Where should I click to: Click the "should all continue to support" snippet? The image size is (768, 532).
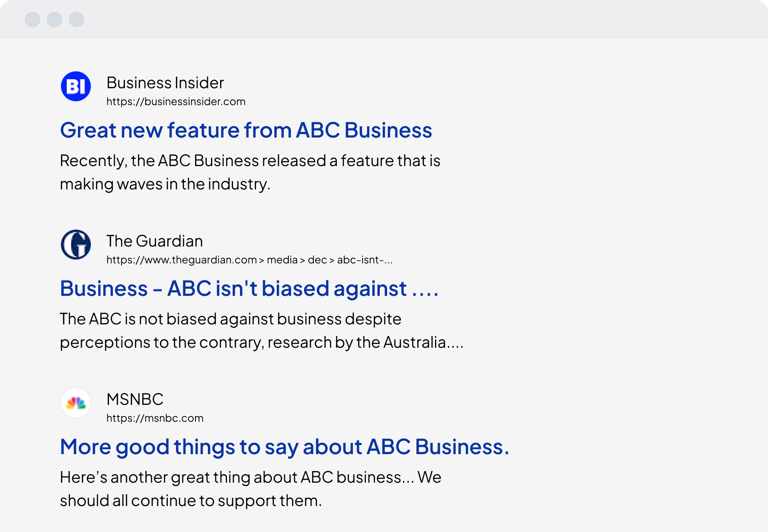(190, 501)
